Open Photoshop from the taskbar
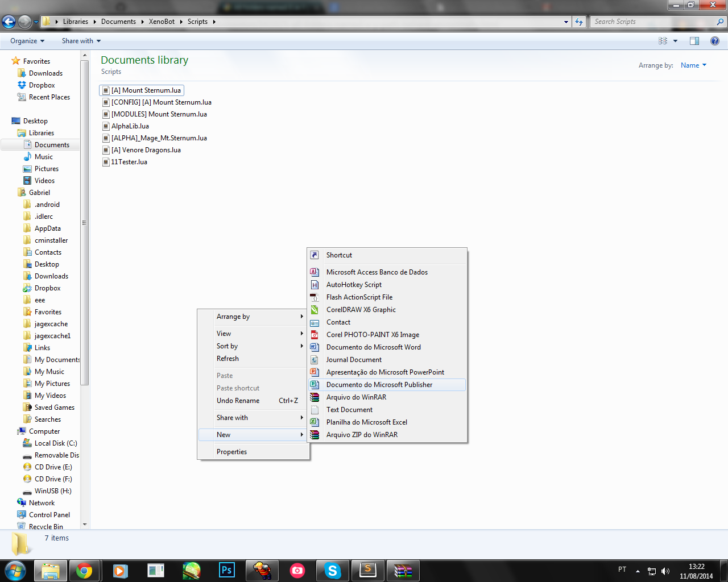 (227, 570)
